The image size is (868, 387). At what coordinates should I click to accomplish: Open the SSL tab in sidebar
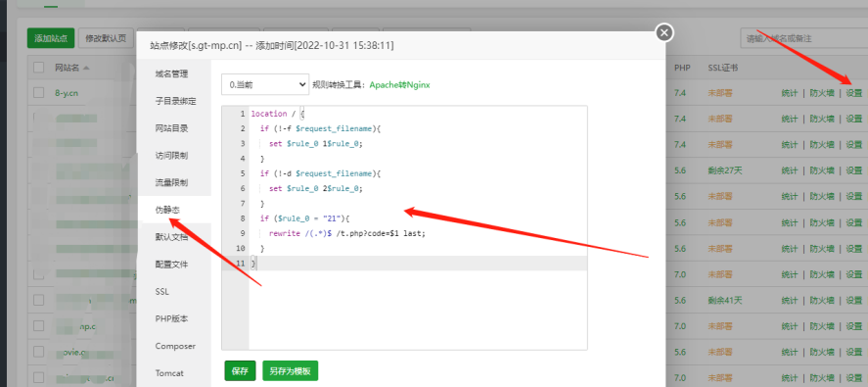click(x=162, y=291)
